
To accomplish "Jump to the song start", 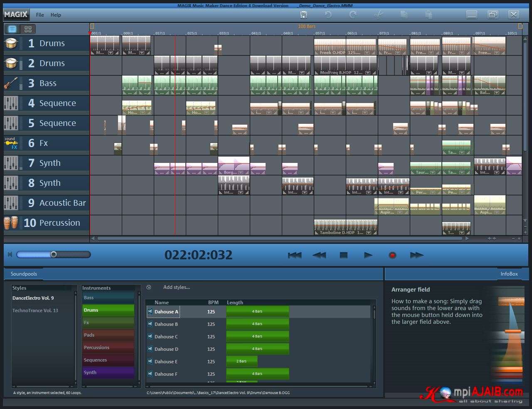I will 295,255.
